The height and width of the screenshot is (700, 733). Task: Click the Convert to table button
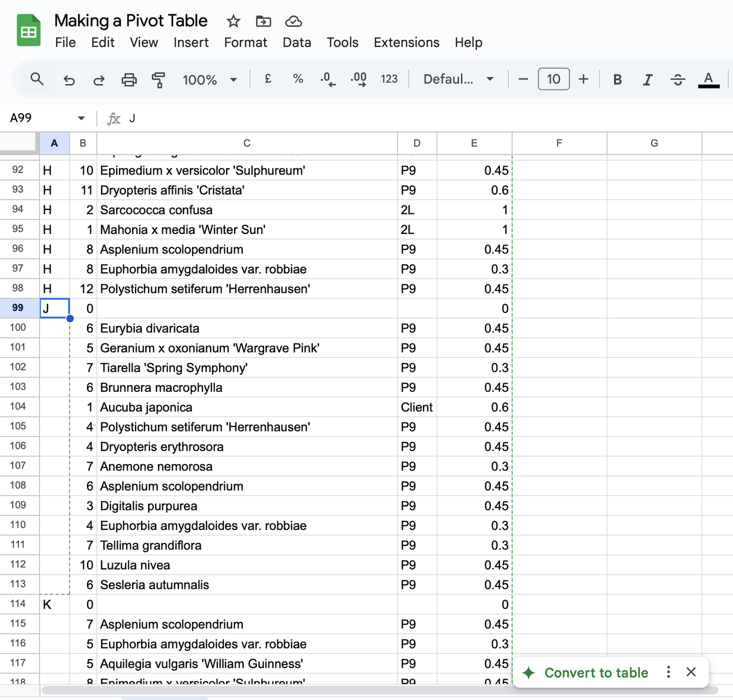pos(588,672)
